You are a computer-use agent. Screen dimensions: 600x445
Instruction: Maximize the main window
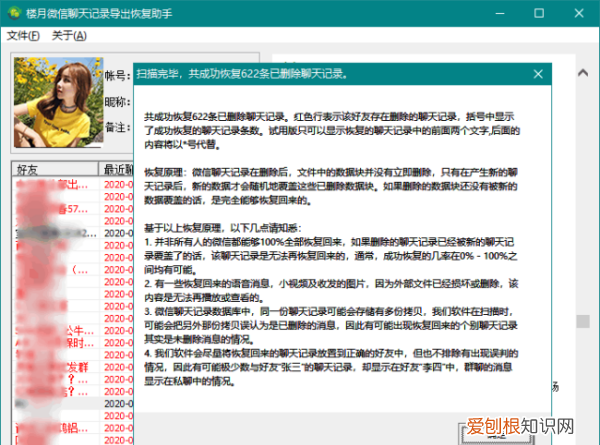pos(539,13)
